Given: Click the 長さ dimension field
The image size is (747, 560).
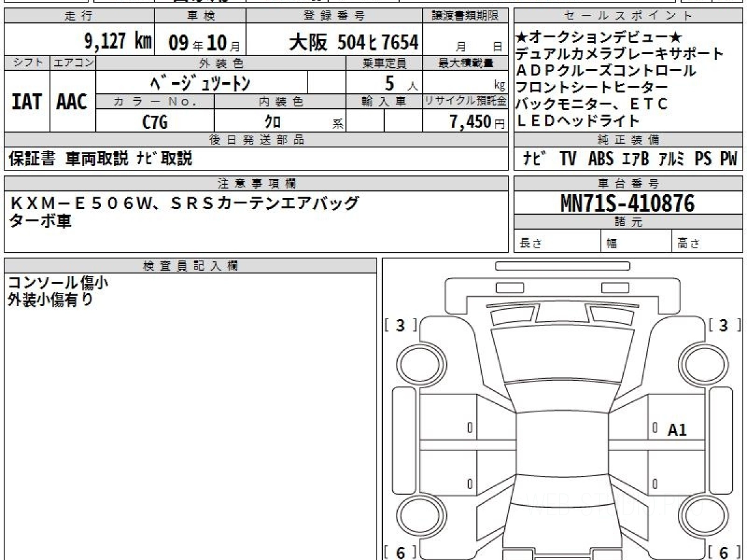Looking at the screenshot, I should [558, 243].
